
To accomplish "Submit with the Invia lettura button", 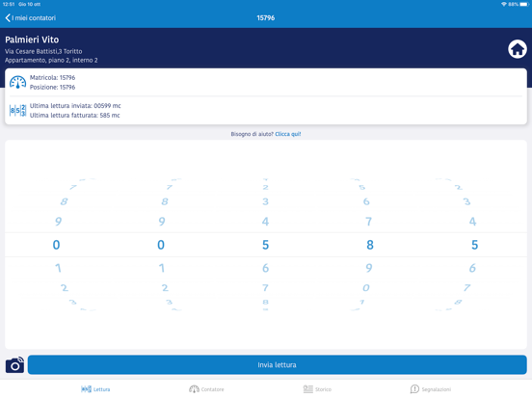I will [277, 364].
